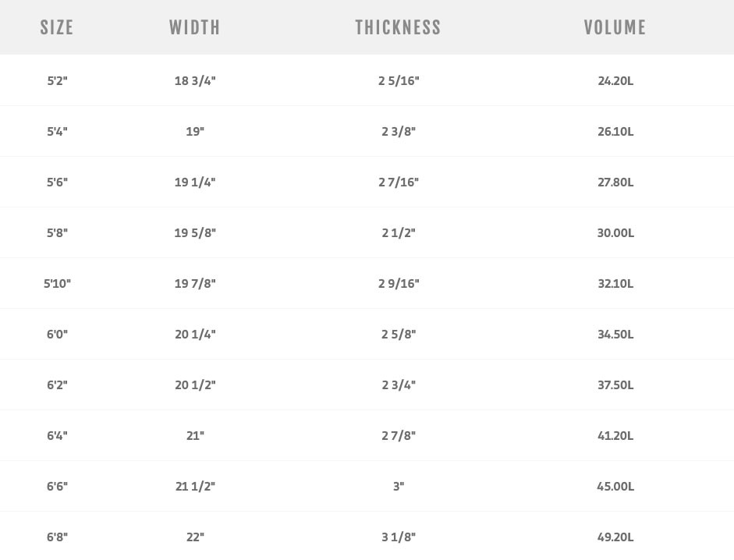Click the 5'6" size row
The image size is (734, 560).
pyautogui.click(x=57, y=182)
